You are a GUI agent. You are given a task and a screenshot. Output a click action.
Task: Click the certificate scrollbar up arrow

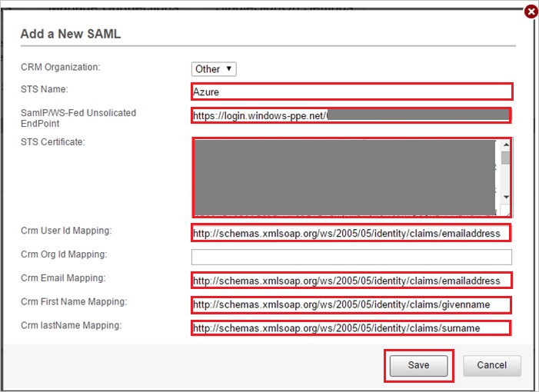click(506, 145)
